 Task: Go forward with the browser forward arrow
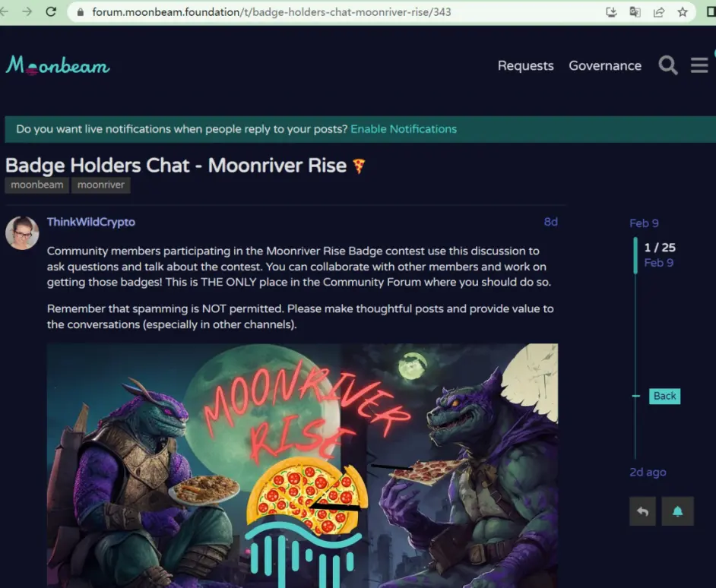pos(27,12)
